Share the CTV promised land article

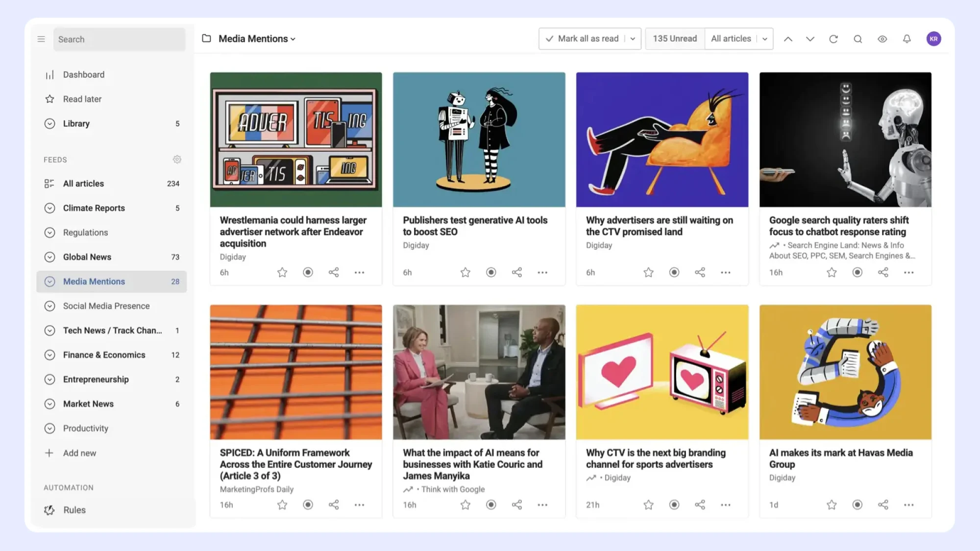click(700, 272)
